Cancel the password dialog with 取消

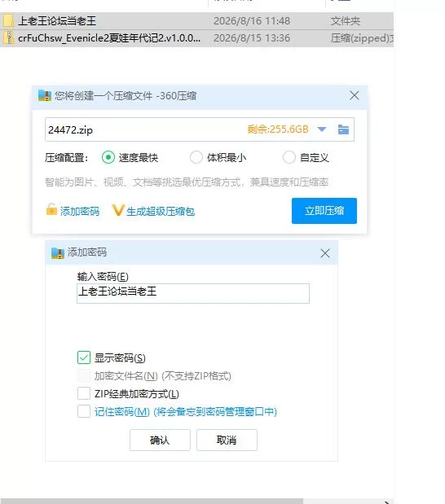click(227, 440)
